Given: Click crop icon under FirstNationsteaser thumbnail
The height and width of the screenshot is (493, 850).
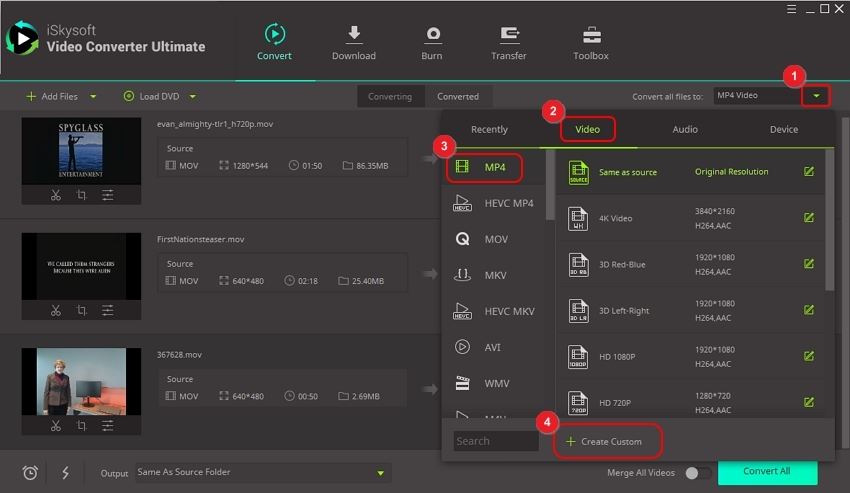Looking at the screenshot, I should 82,311.
